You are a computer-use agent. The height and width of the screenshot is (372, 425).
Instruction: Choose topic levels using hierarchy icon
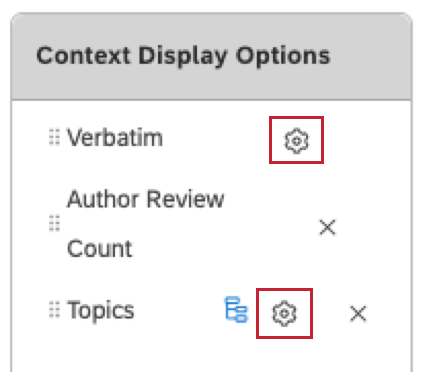pyautogui.click(x=236, y=309)
